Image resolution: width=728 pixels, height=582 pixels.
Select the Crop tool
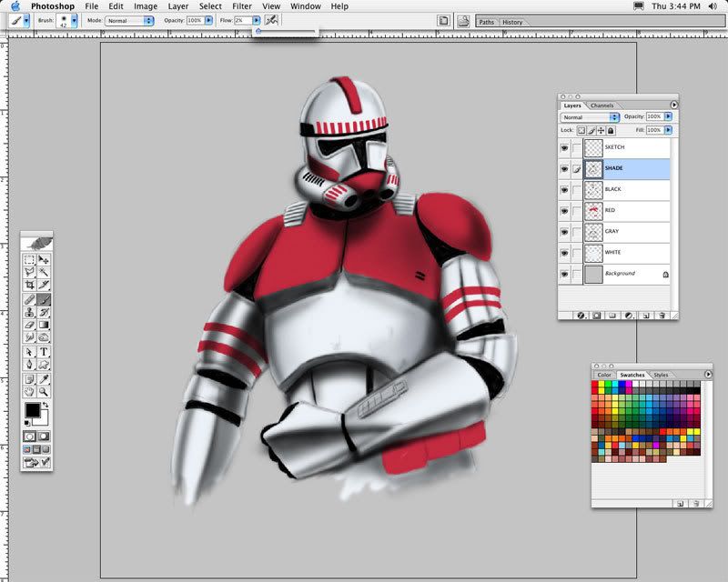(30, 285)
